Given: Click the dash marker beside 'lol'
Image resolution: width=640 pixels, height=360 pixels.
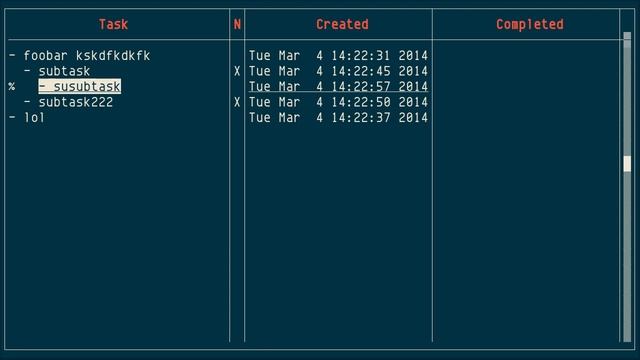Looking at the screenshot, I should point(13,118).
